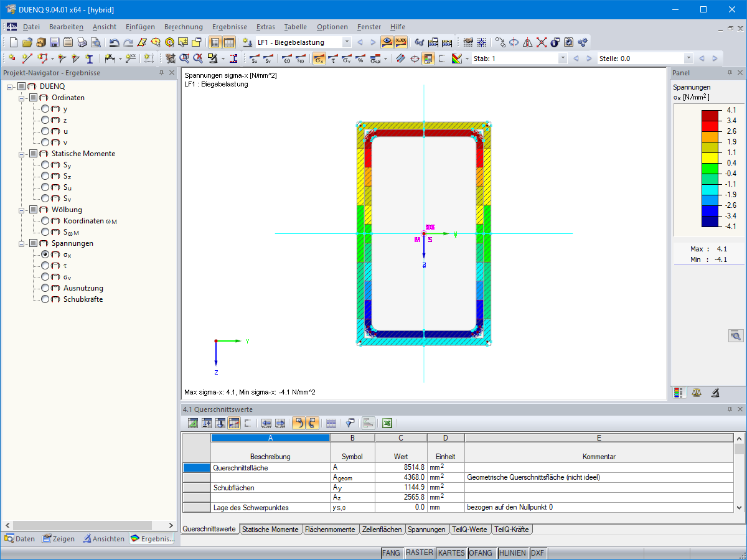Click the table filter funnel icon
This screenshot has height=560, width=747.
click(x=350, y=423)
